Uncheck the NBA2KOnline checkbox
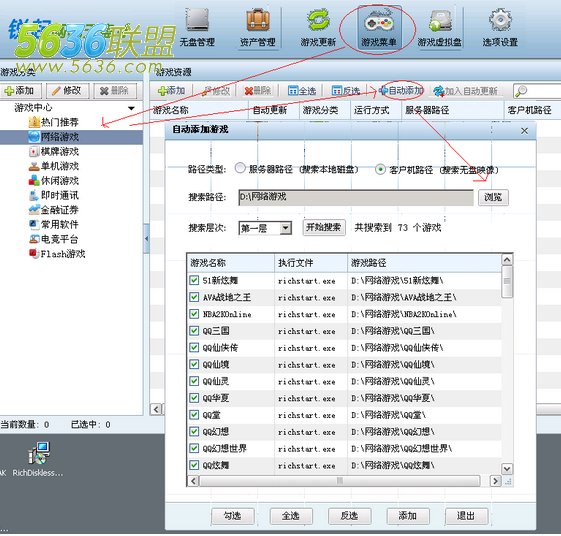The image size is (561, 536). [194, 314]
